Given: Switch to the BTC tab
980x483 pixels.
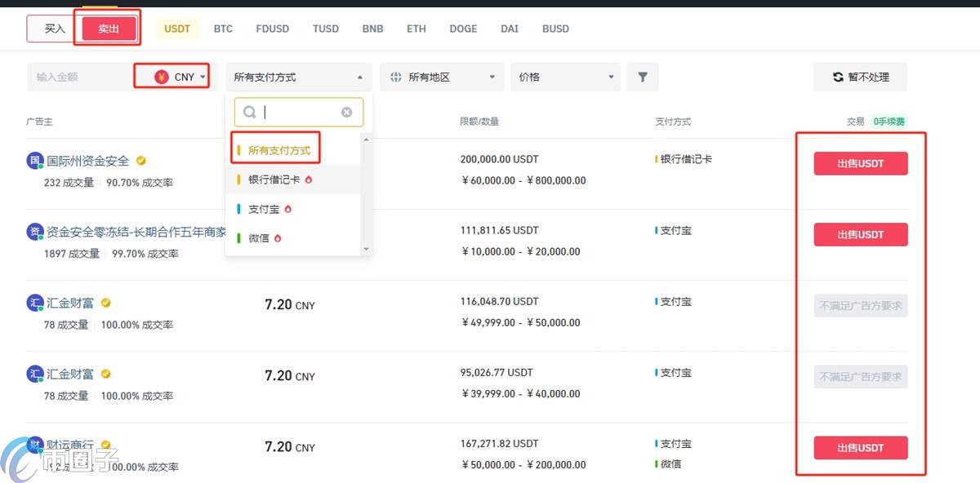Looking at the screenshot, I should coord(223,29).
